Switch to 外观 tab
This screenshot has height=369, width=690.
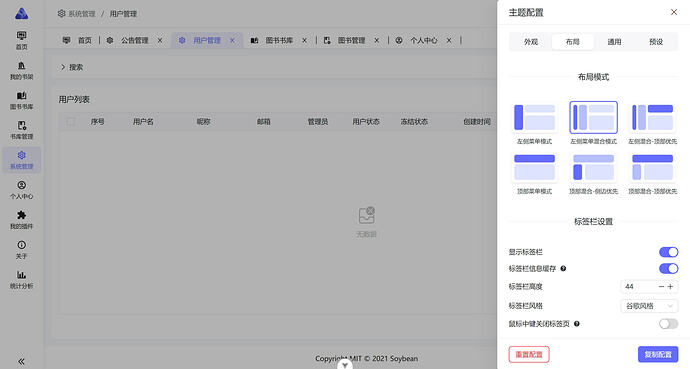(531, 42)
